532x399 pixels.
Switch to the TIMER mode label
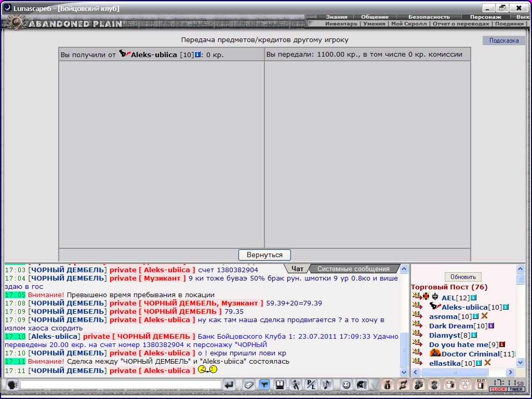[x=516, y=389]
